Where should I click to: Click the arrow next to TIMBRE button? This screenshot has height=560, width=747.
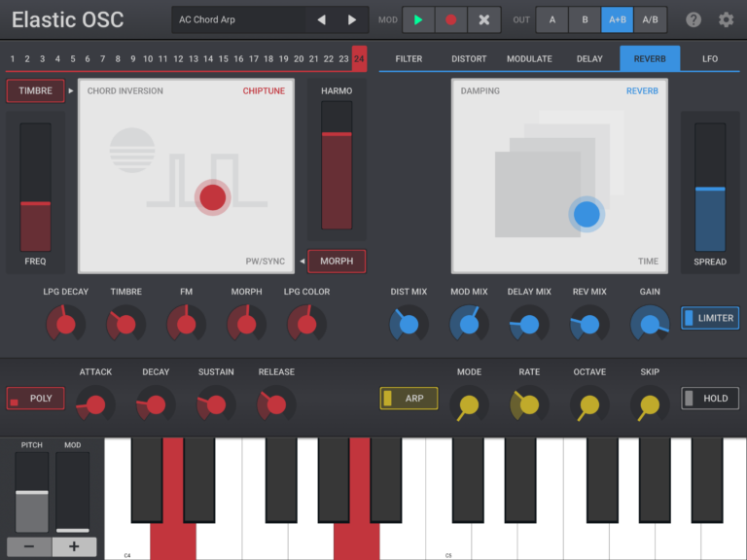pyautogui.click(x=70, y=90)
